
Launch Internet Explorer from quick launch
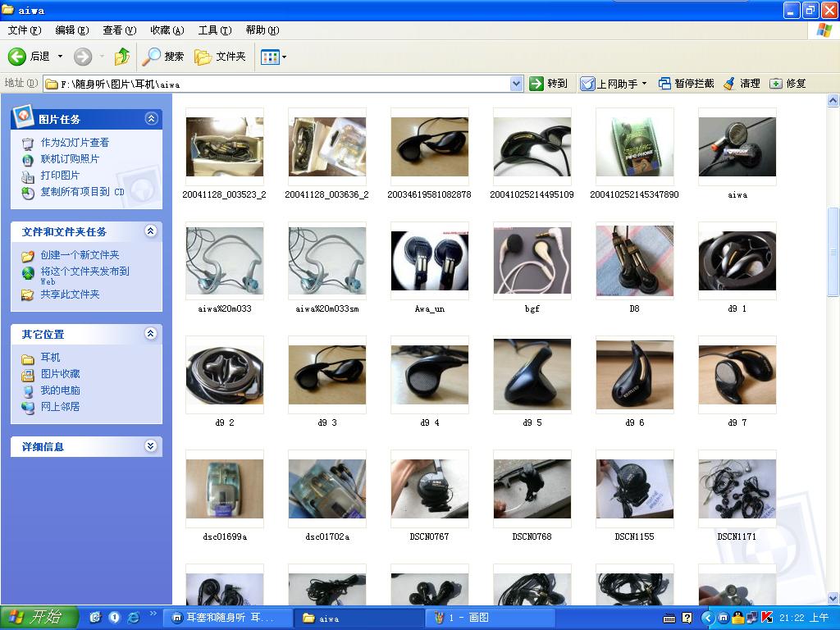[134, 618]
